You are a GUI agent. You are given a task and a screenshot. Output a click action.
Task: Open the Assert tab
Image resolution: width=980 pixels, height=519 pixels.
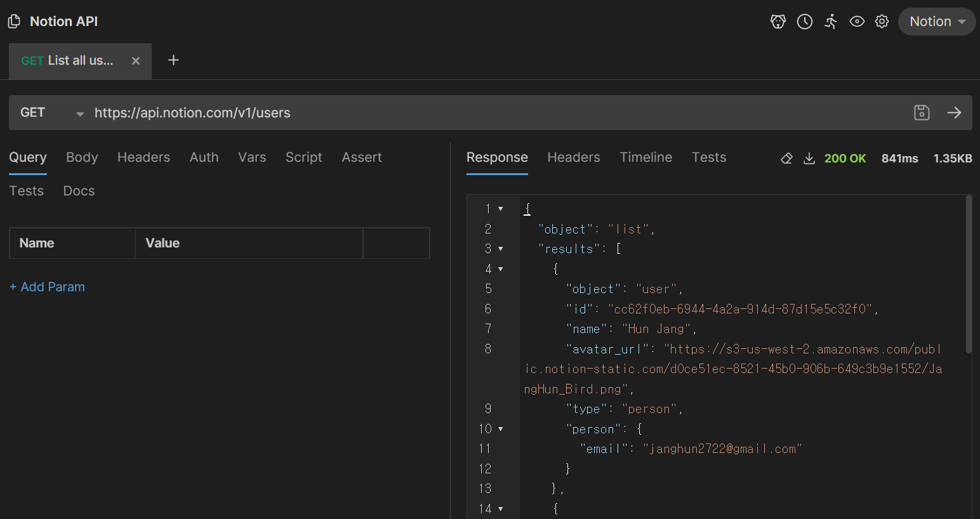coord(362,157)
